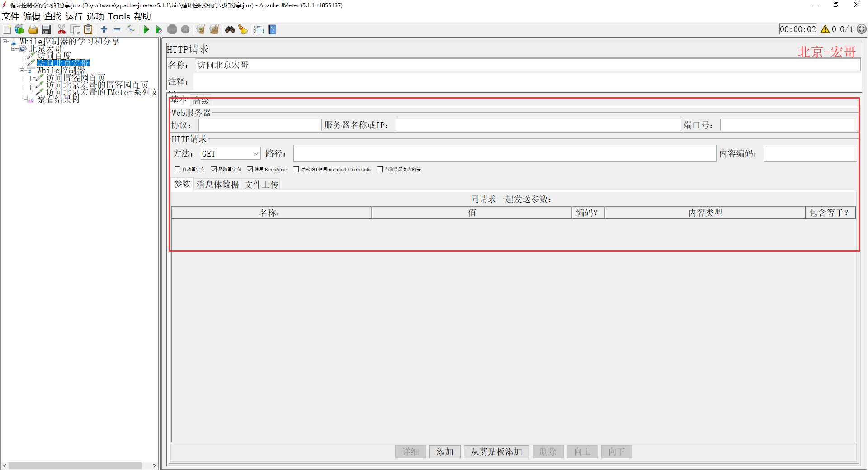Switch to the 消息体数据 tab
Screen dimensions: 868x470
[217, 185]
